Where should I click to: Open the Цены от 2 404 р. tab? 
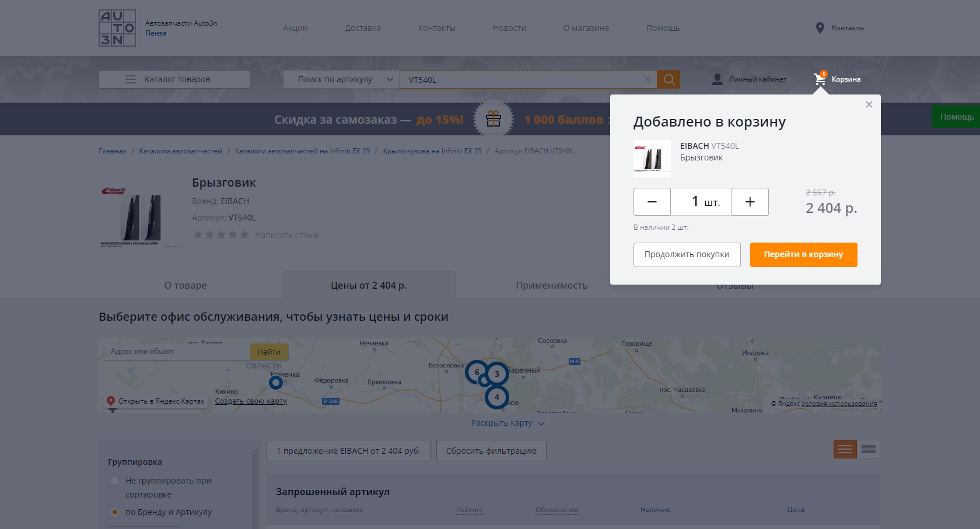tap(369, 285)
